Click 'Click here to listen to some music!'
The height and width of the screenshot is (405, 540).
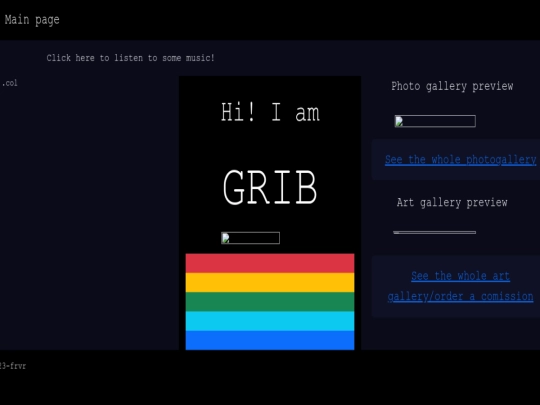click(131, 58)
